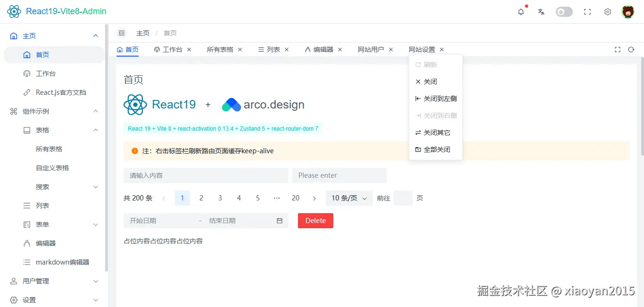Viewport: 644px width, 307px height.
Task: Go to pagination page 5
Action: pyautogui.click(x=258, y=198)
